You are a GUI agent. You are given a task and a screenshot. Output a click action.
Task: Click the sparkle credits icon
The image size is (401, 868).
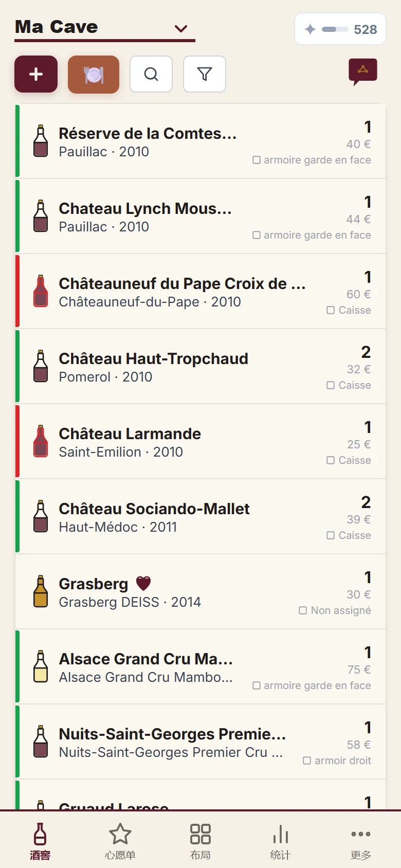(x=310, y=29)
